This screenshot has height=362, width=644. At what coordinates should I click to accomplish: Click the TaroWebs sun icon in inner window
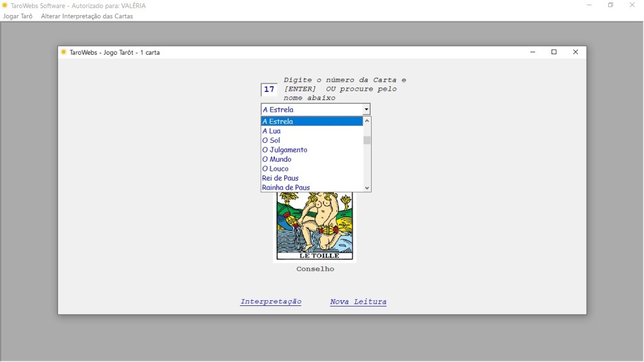[64, 52]
